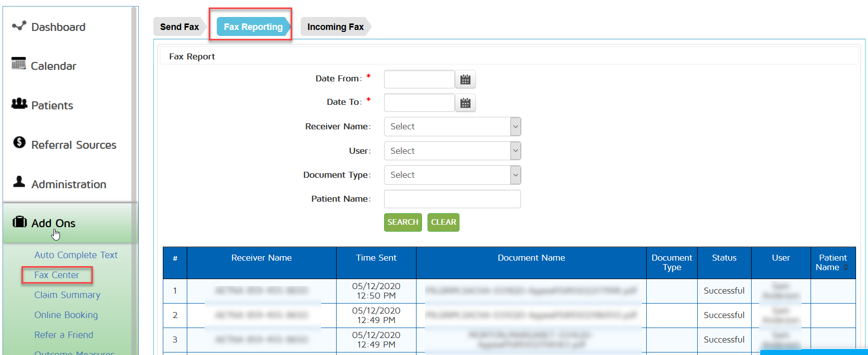Click the Patient Name text field
The image size is (868, 355).
click(x=452, y=199)
